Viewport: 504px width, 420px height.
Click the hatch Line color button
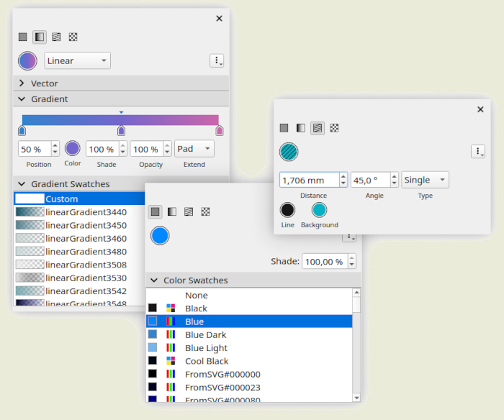click(x=287, y=210)
